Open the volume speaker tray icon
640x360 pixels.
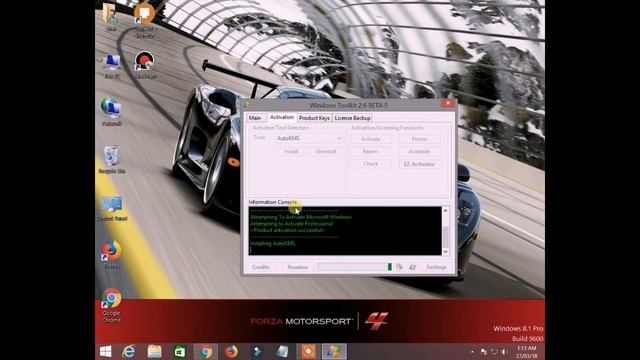click(504, 352)
